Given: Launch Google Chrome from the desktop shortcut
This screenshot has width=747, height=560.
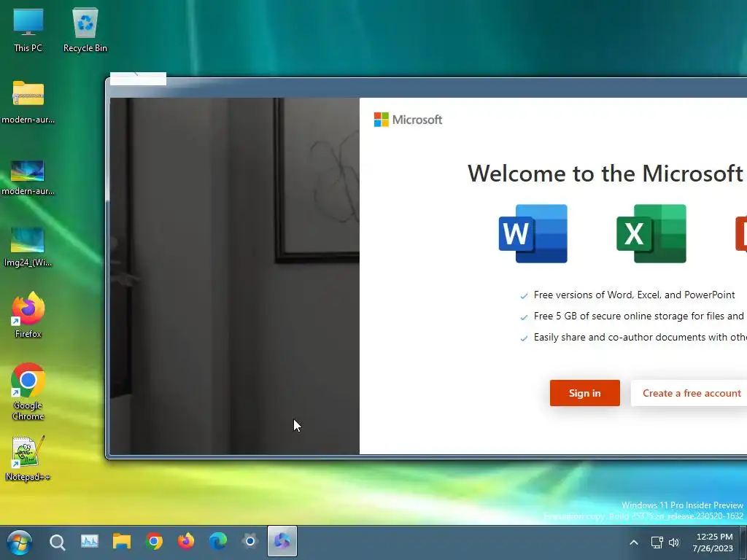Looking at the screenshot, I should (x=28, y=392).
